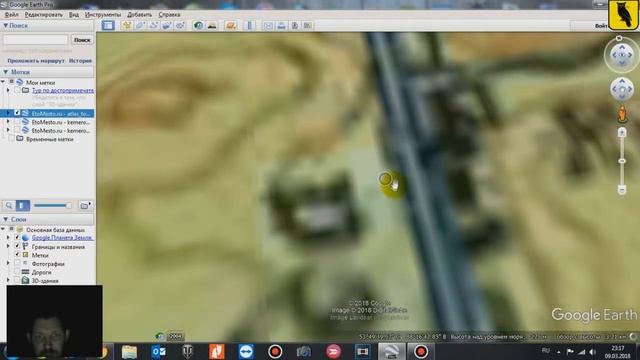The height and width of the screenshot is (360, 640).
Task: Click the move joystick navigation control
Action: [622, 89]
